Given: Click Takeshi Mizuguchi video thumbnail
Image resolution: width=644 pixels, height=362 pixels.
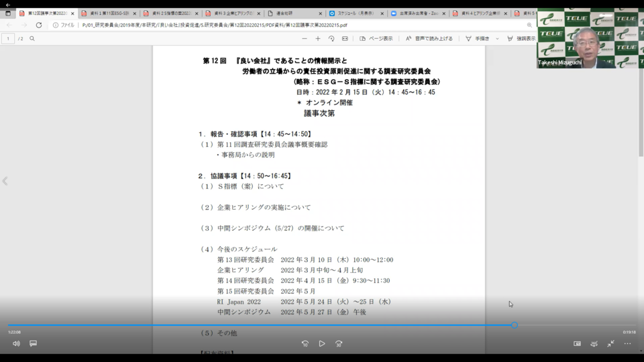Looking at the screenshot, I should point(590,38).
